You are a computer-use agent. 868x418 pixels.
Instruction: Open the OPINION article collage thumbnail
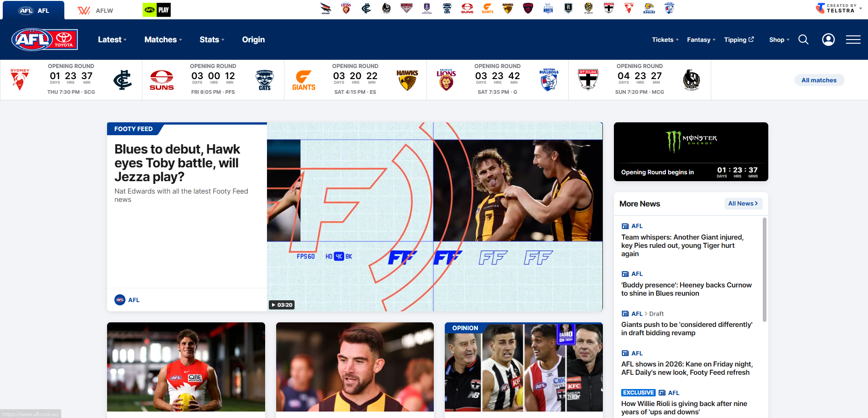[524, 367]
